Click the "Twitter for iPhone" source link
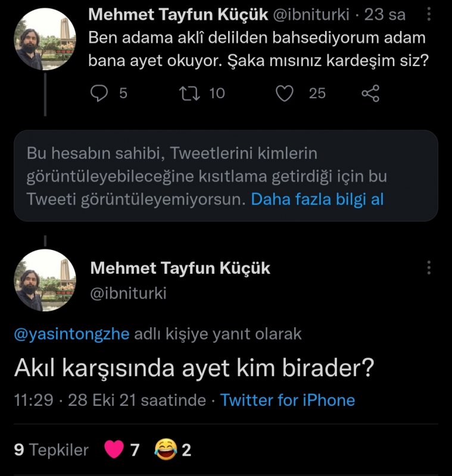This screenshot has width=452, height=476. pyautogui.click(x=288, y=400)
